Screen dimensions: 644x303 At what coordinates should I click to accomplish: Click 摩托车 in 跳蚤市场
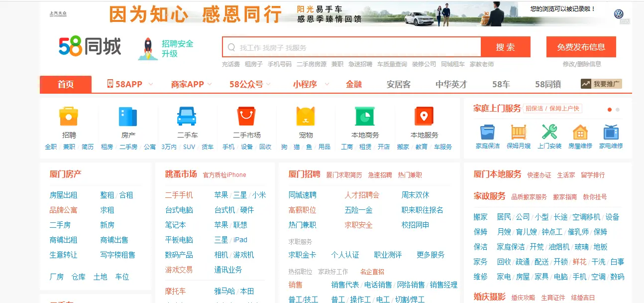coord(175,291)
